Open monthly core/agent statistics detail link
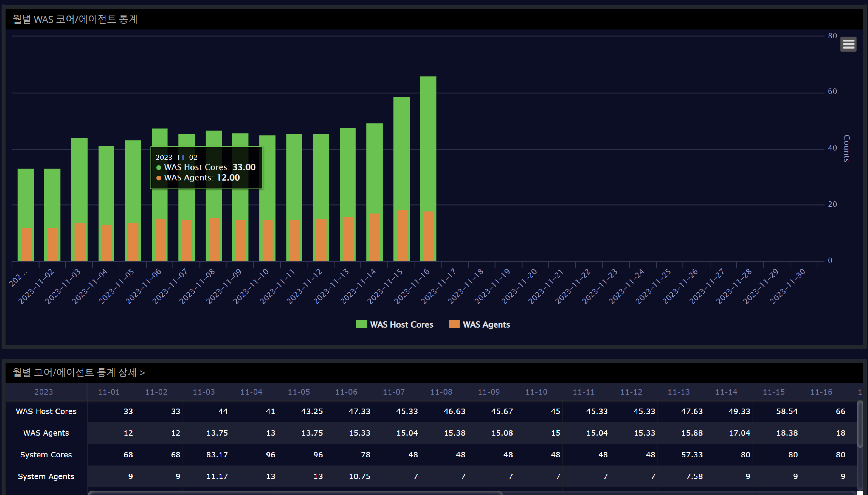Screen dimensions: 868x495 (79, 373)
